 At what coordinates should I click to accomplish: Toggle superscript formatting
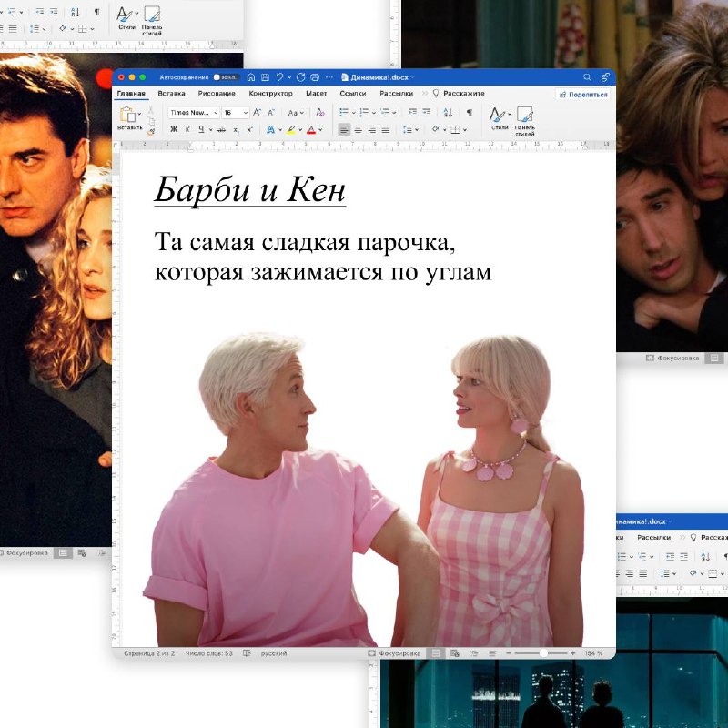249,130
